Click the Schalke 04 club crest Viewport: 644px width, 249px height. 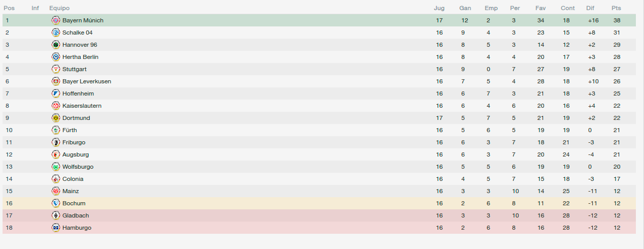click(56, 33)
